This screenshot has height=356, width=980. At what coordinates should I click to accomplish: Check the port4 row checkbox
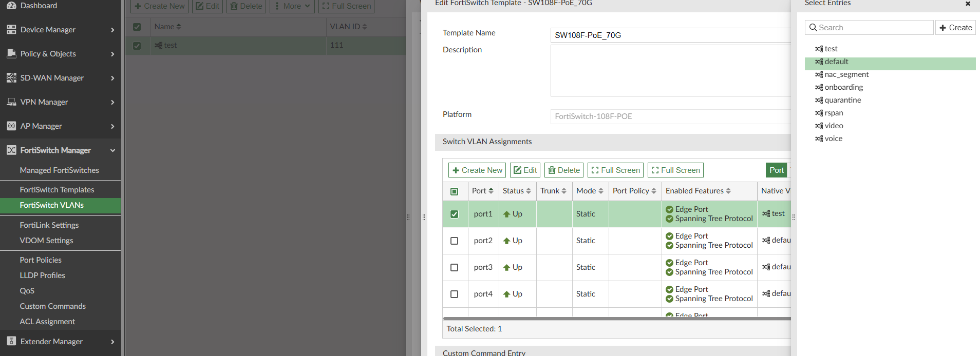pyautogui.click(x=454, y=294)
